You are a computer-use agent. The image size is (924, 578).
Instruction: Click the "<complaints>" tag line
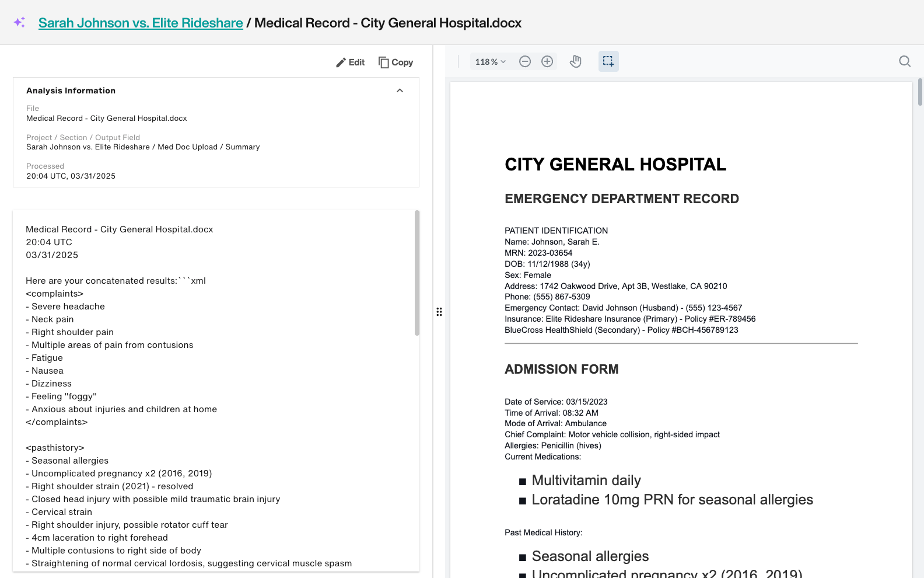tap(54, 294)
